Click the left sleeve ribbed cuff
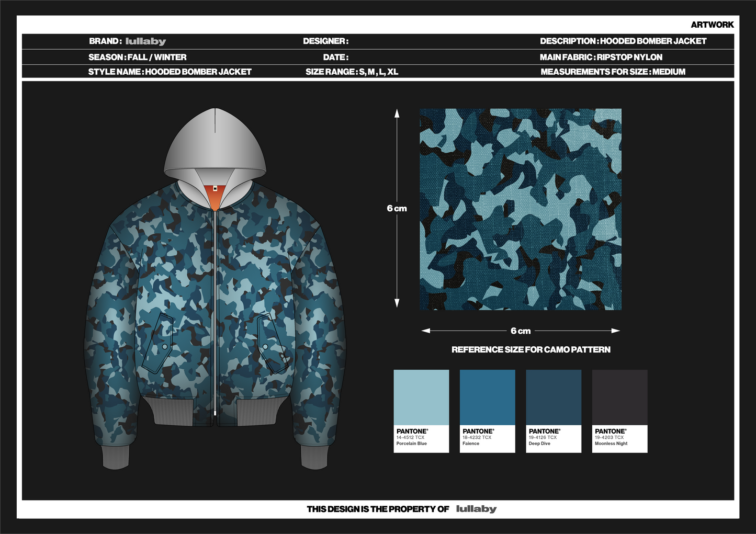 [x=115, y=456]
